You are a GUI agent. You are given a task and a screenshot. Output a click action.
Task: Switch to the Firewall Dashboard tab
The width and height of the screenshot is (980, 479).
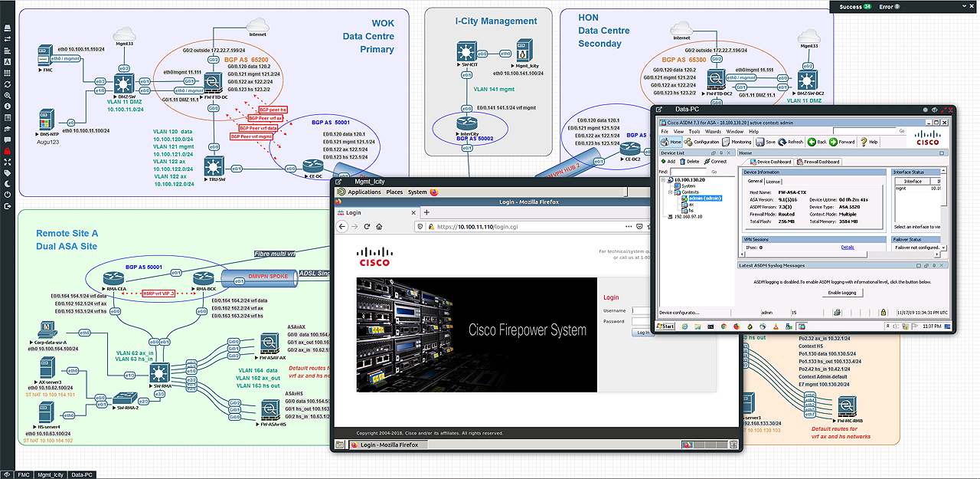point(819,162)
